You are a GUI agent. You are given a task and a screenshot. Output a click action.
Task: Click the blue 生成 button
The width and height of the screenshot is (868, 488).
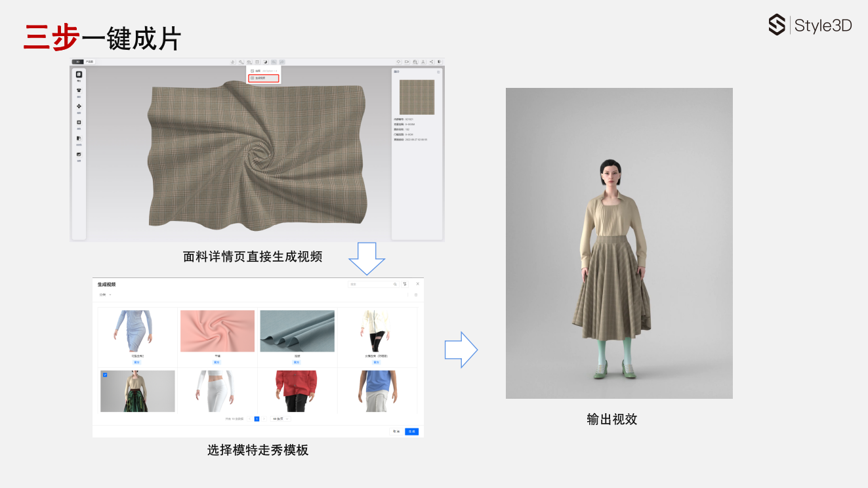[x=411, y=432]
